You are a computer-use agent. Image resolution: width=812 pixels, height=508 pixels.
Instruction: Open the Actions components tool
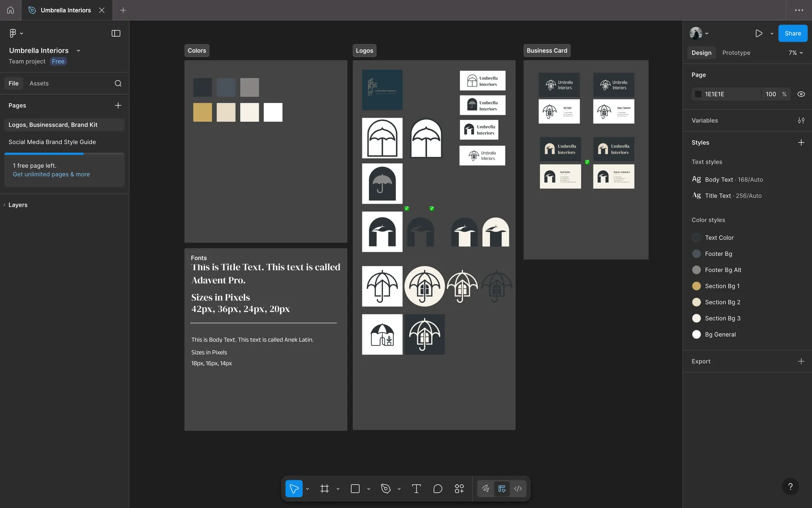click(459, 489)
